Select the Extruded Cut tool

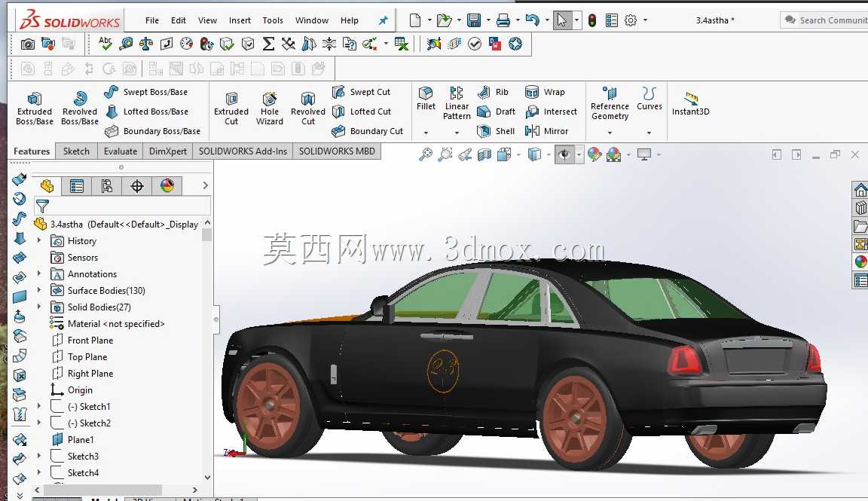point(231,108)
